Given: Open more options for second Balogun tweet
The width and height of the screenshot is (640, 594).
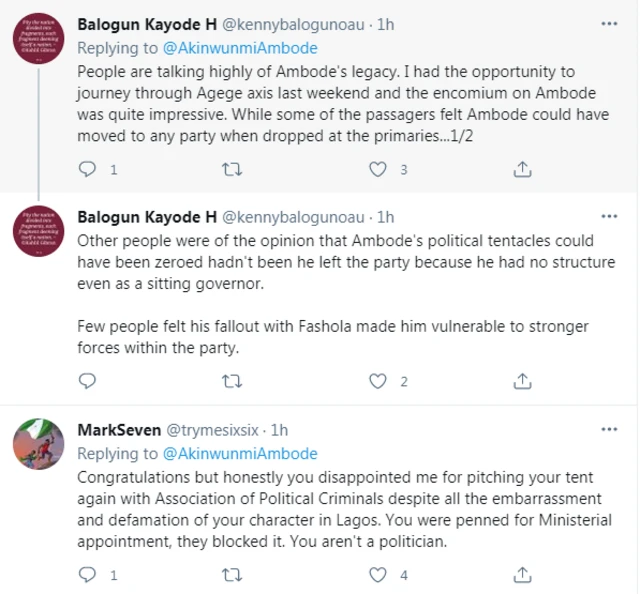Looking at the screenshot, I should click(609, 217).
